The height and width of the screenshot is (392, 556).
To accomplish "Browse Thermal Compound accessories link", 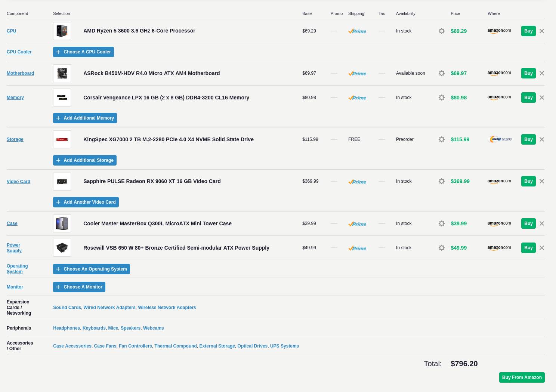I will tap(176, 346).
